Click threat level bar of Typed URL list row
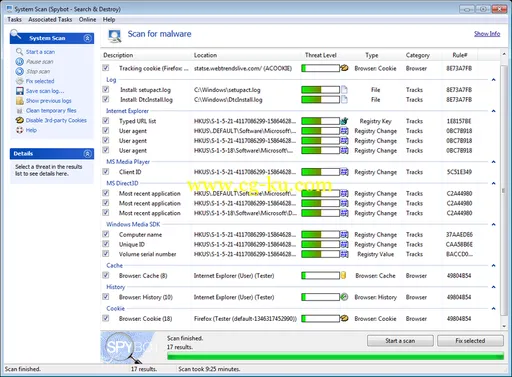The height and width of the screenshot is (377, 512). [x=320, y=121]
